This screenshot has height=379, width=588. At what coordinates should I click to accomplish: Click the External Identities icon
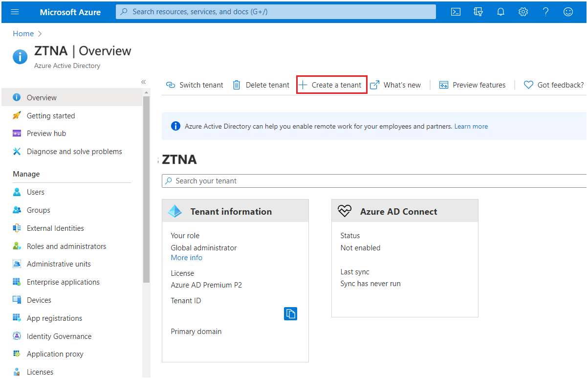click(17, 228)
